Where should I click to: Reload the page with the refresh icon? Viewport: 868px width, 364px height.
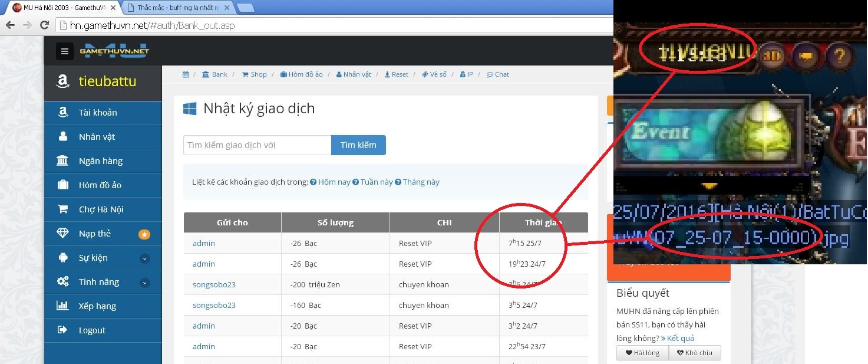pos(44,25)
